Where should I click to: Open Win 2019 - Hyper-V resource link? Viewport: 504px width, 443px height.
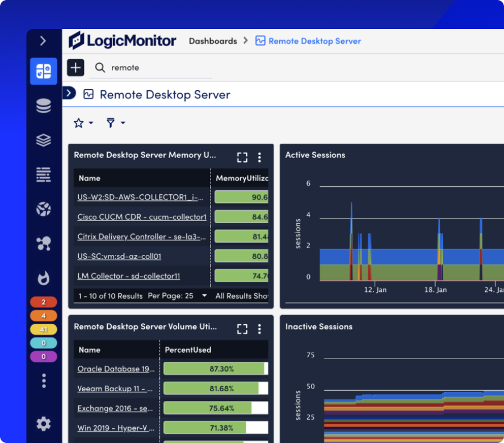(116, 428)
